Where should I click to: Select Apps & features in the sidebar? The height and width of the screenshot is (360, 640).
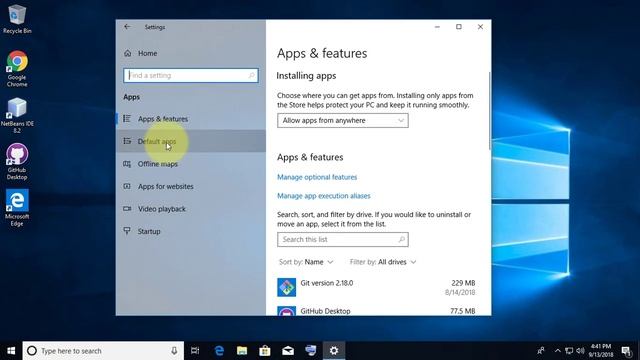[191, 119]
